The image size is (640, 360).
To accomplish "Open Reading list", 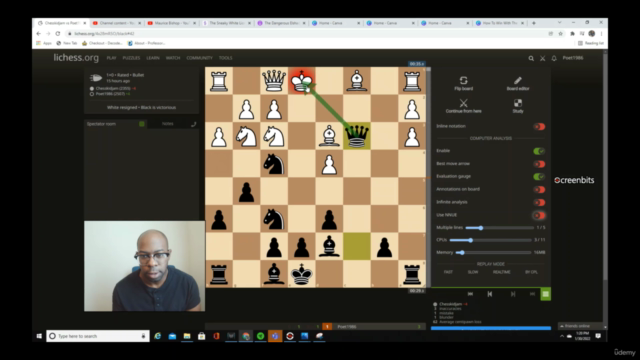I will pyautogui.click(x=591, y=43).
